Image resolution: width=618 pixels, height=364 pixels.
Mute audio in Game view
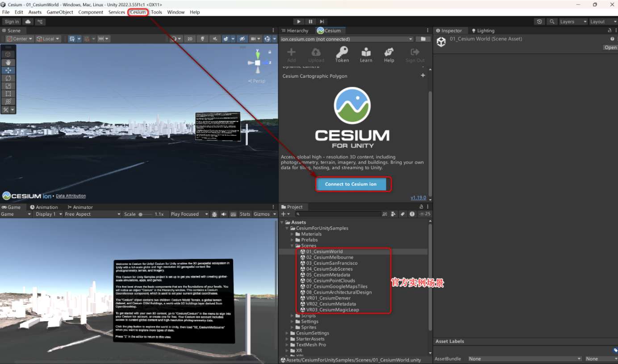pos(224,214)
